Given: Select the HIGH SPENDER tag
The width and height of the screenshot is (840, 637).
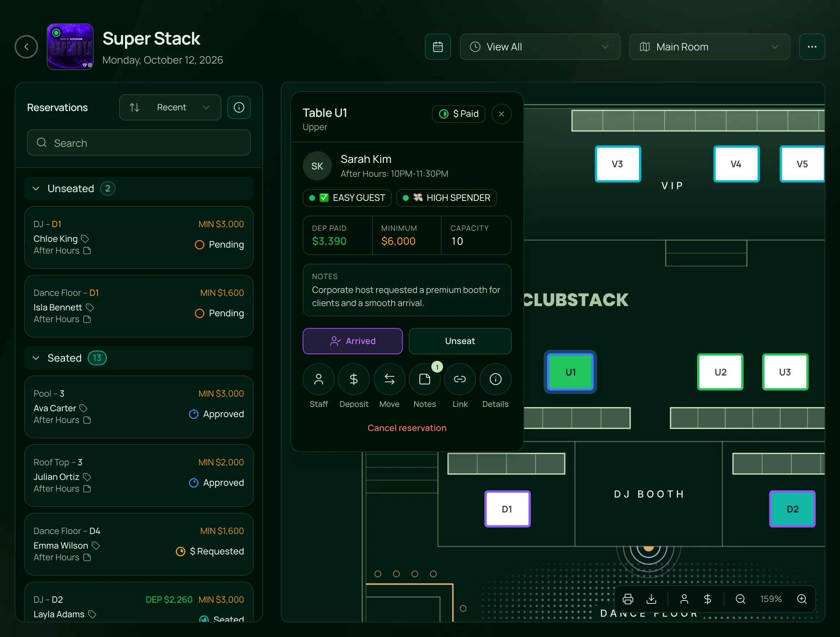Looking at the screenshot, I should tap(446, 198).
